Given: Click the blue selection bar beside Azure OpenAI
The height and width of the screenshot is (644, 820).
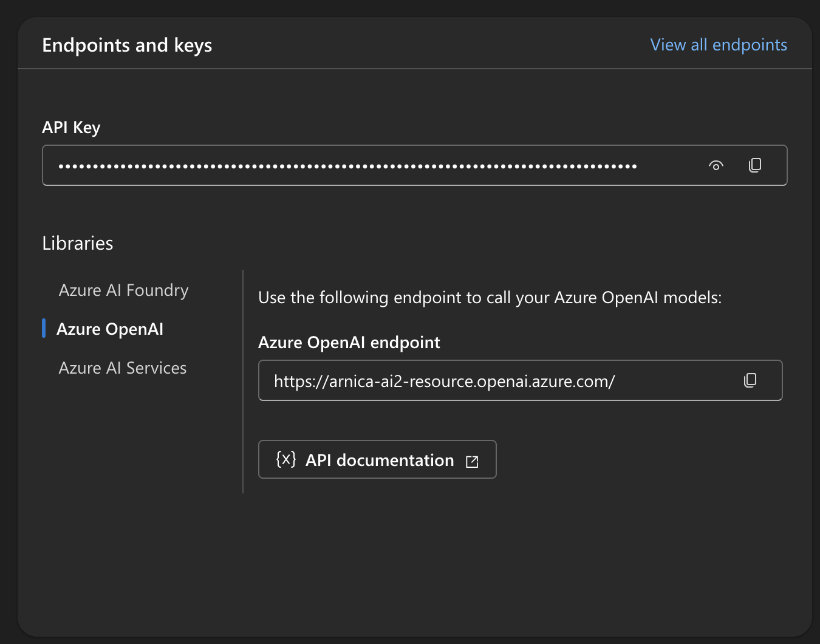Looking at the screenshot, I should pos(44,328).
